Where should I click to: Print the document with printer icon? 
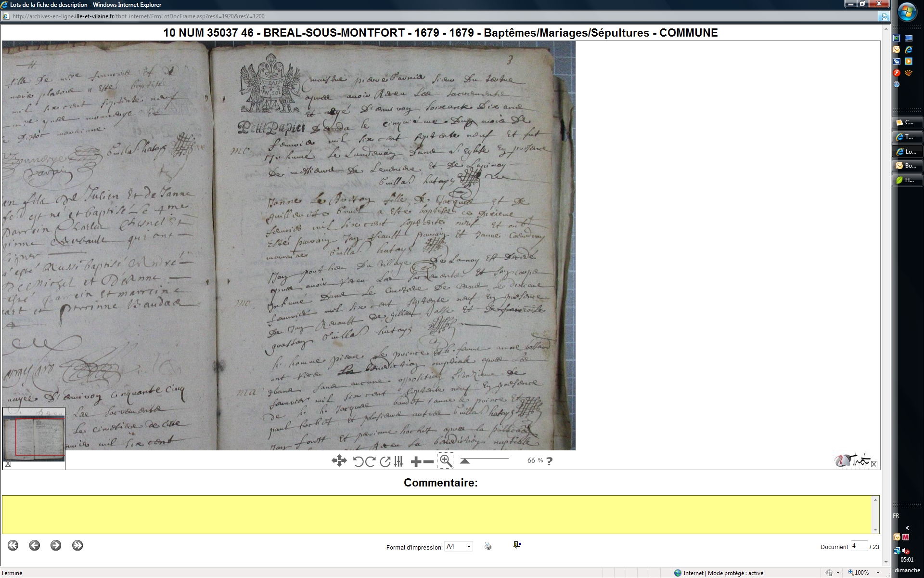(488, 546)
